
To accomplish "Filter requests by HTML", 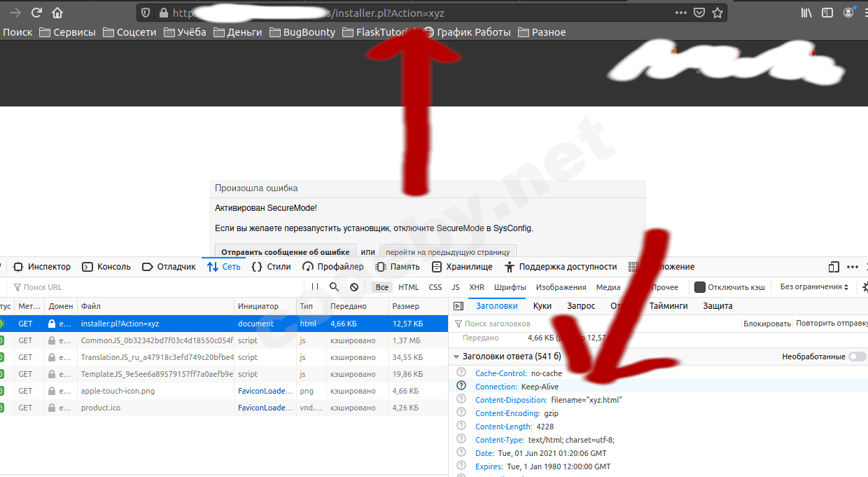I will coord(409,287).
